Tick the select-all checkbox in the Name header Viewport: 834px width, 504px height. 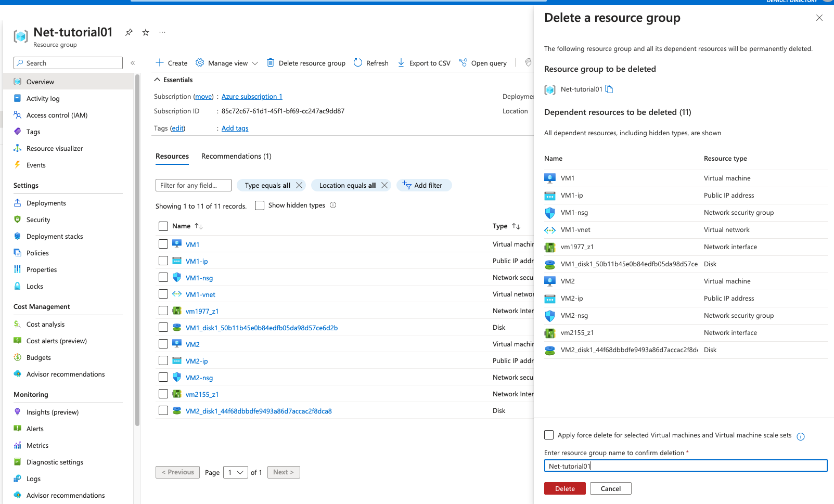click(163, 226)
